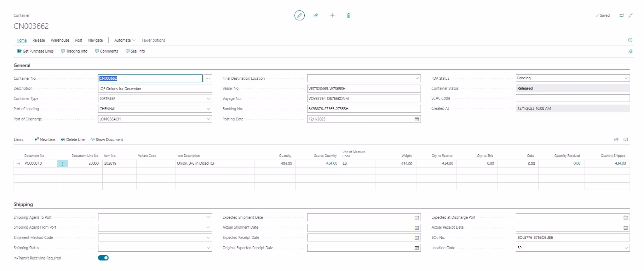Click the Lines share icon
The image size is (644, 271).
click(x=616, y=140)
